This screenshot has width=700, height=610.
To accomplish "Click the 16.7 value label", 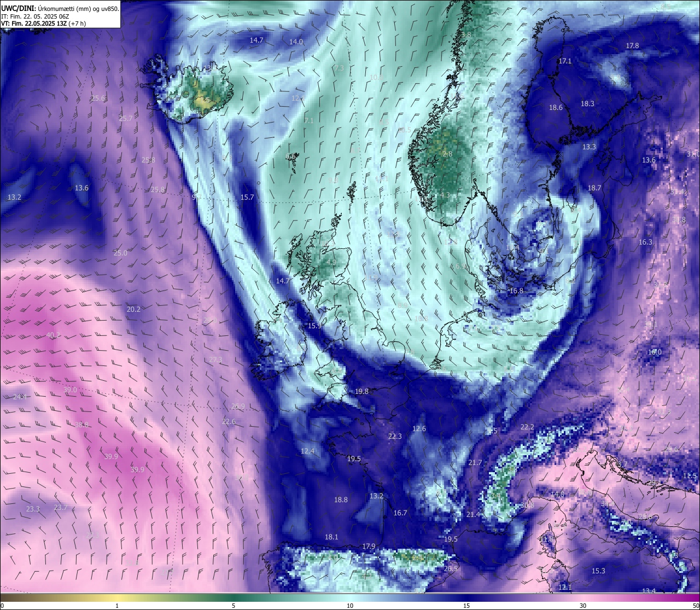I will tap(400, 513).
